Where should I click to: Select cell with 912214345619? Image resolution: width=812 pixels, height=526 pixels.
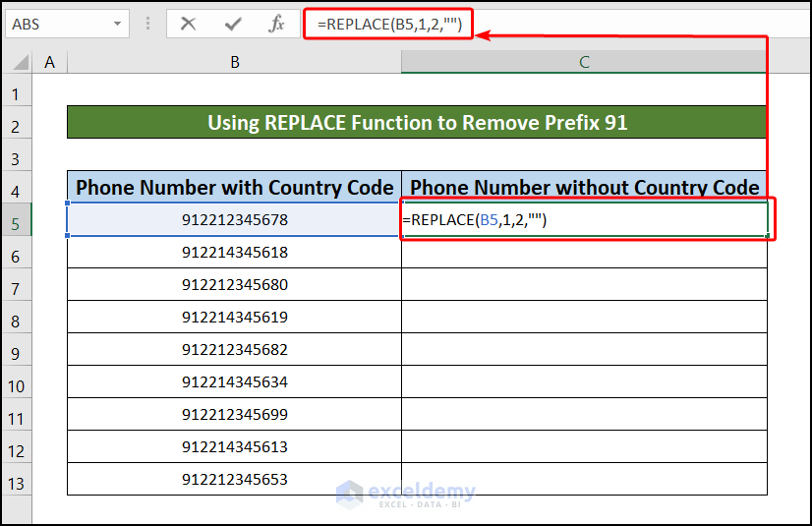click(x=235, y=317)
